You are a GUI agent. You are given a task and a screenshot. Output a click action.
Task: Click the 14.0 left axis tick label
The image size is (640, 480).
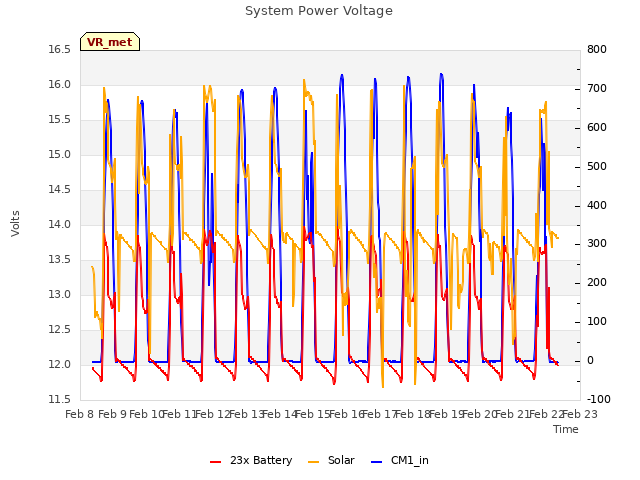(x=60, y=224)
